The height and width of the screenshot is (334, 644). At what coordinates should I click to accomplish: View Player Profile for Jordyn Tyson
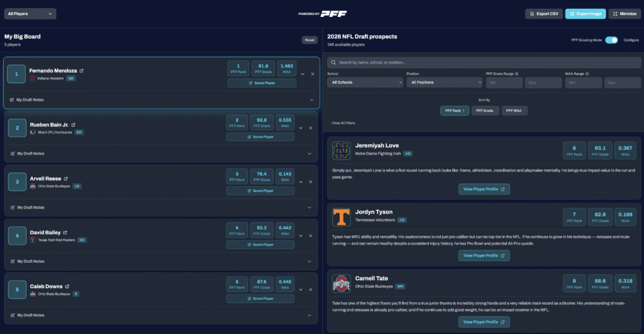coord(484,255)
